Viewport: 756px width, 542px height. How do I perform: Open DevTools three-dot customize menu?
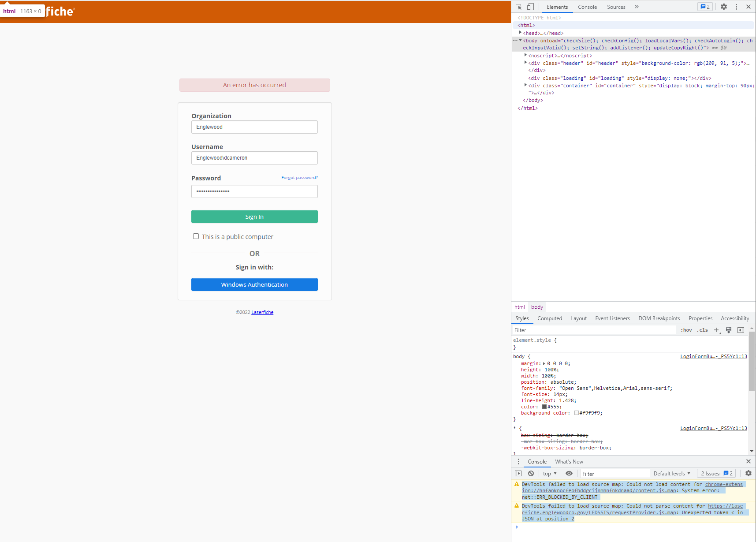pyautogui.click(x=736, y=7)
